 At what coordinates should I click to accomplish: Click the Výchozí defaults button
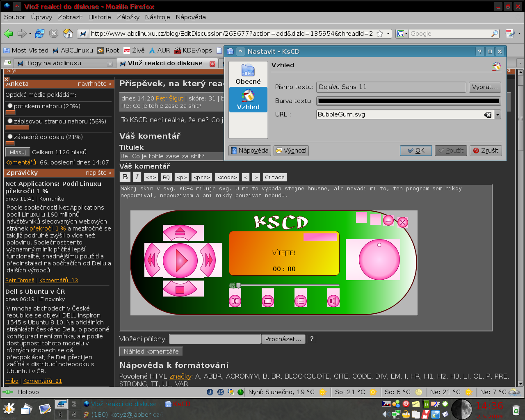(x=291, y=151)
